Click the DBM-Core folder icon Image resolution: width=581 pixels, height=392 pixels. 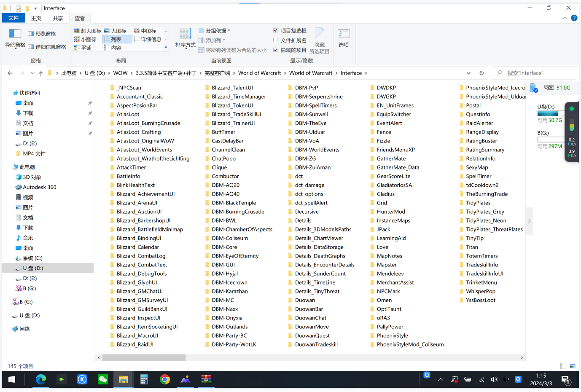(207, 247)
